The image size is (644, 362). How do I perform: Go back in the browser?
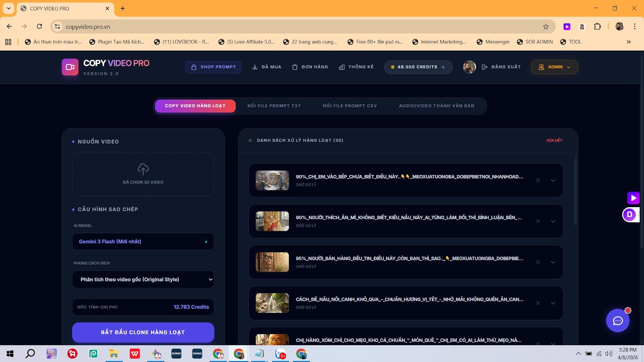pyautogui.click(x=9, y=27)
